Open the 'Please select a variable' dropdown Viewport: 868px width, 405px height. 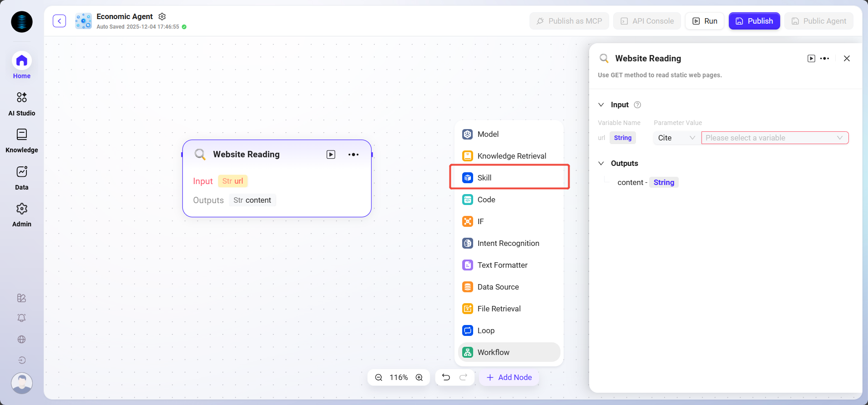[774, 138]
